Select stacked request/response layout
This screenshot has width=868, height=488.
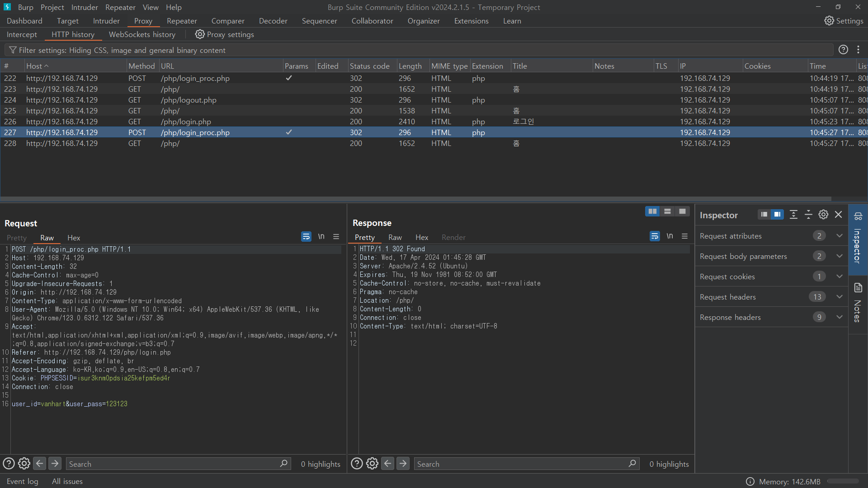(x=667, y=211)
